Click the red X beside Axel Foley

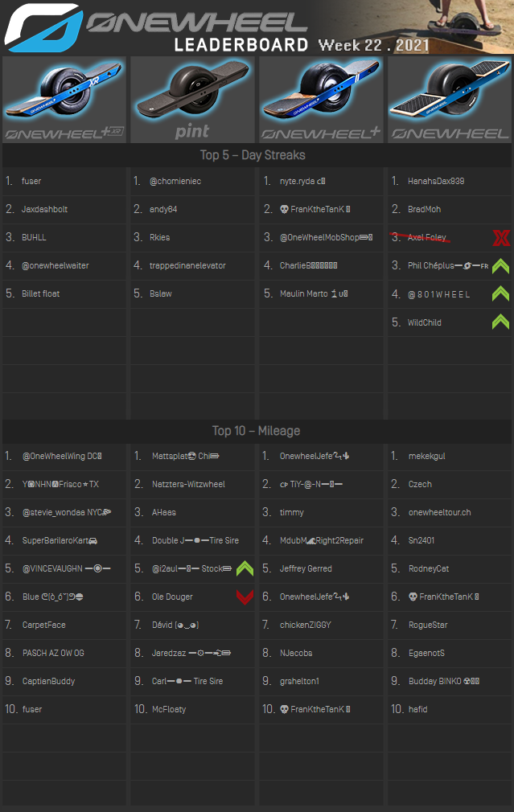click(500, 237)
